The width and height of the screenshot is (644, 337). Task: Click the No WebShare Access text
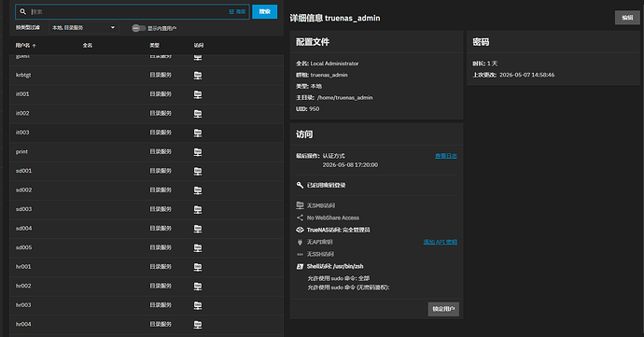[x=333, y=218]
